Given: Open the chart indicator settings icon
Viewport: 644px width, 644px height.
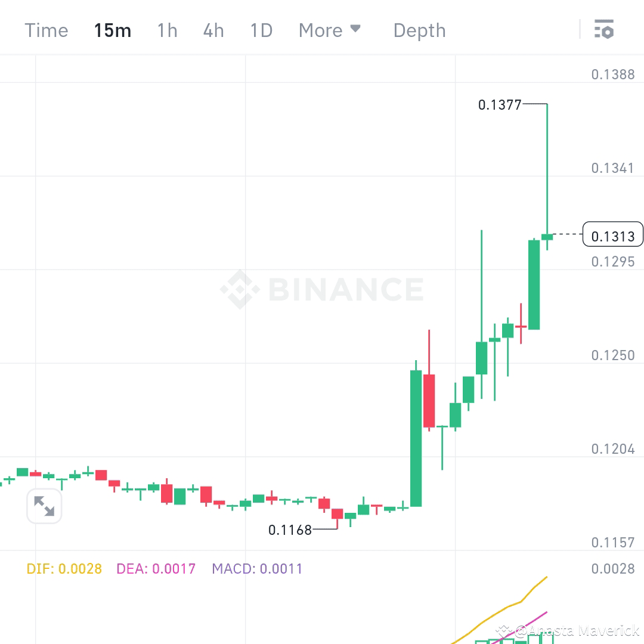Looking at the screenshot, I should pyautogui.click(x=604, y=29).
